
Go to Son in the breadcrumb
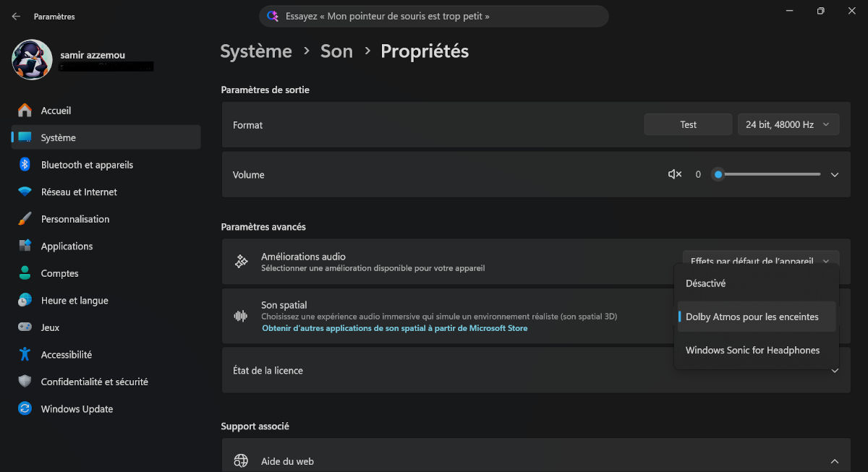pos(336,51)
